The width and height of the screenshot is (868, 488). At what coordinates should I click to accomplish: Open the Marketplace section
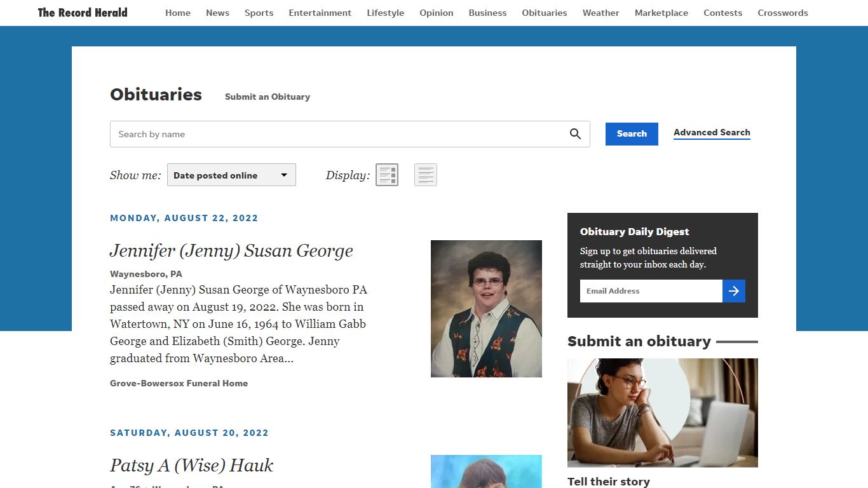coord(661,13)
